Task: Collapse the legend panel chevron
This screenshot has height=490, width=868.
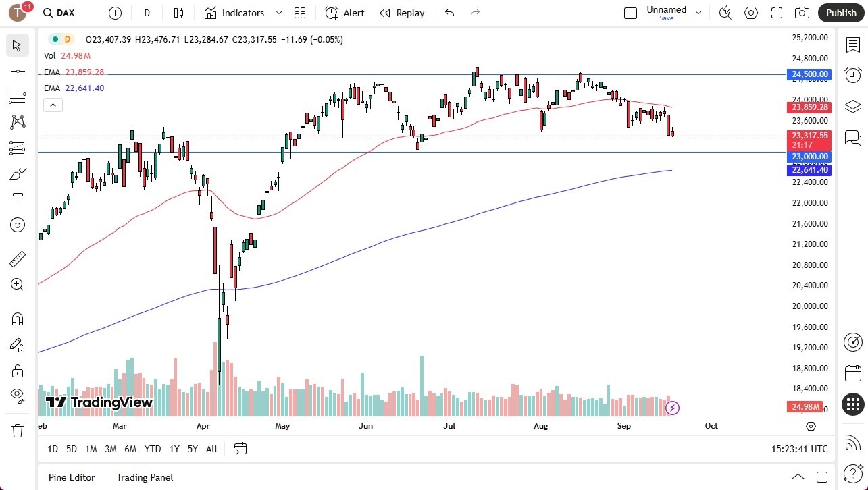Action: click(x=53, y=105)
